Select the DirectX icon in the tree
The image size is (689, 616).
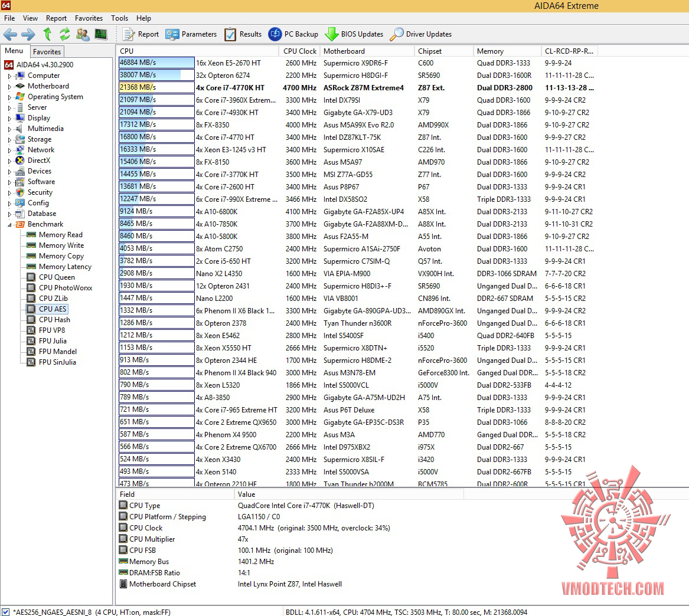19,160
